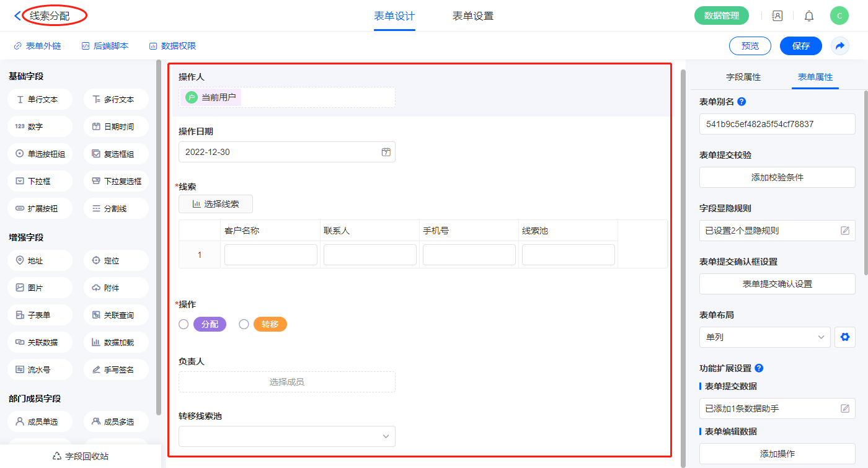Edit 表单提交数据 helper with the edit icon
The width and height of the screenshot is (868, 468).
tap(844, 408)
